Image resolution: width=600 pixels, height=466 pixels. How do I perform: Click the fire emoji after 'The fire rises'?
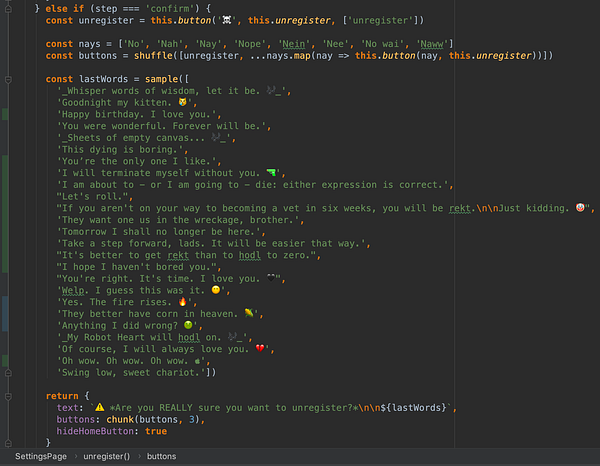pos(183,301)
